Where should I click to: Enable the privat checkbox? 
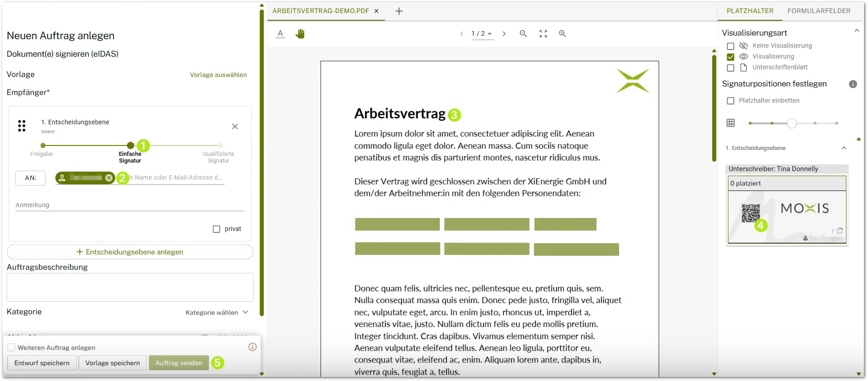[217, 229]
